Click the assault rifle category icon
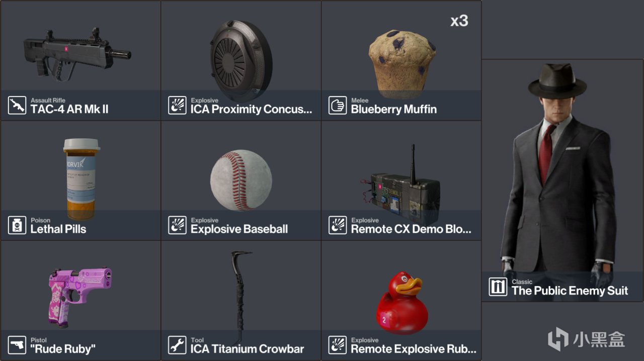The height and width of the screenshot is (361, 644). coord(17,105)
